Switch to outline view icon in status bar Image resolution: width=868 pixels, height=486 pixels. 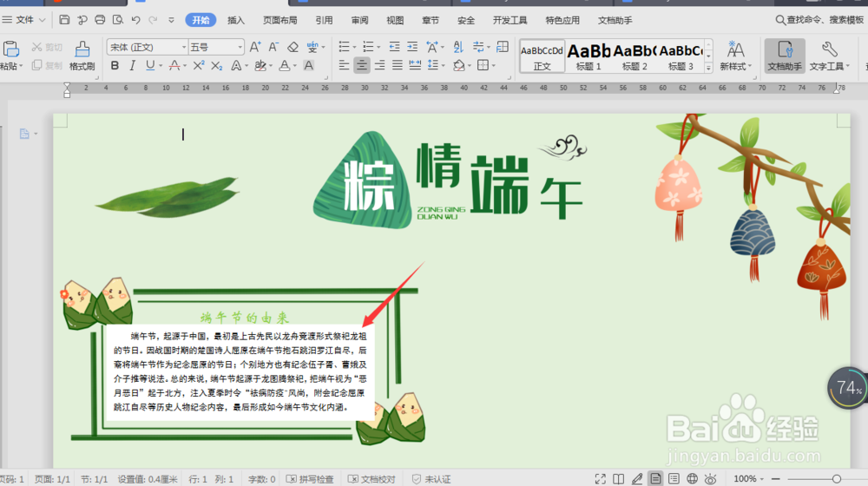click(674, 479)
